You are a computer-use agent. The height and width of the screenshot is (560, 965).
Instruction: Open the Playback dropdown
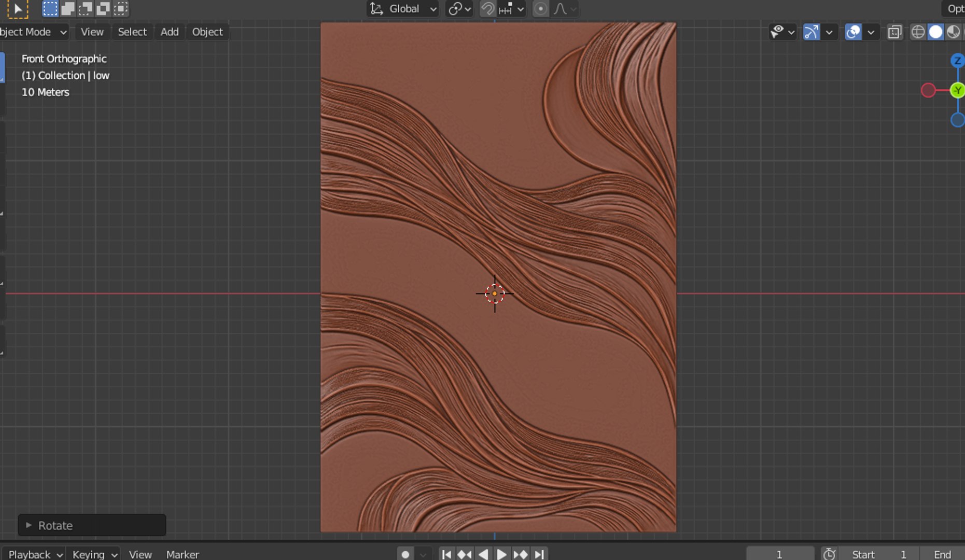coord(35,554)
